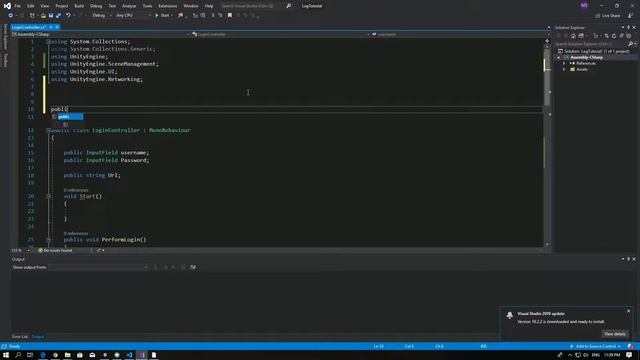Collapse the PerformLogin() method outline
640x360 pixels.
pos(48,240)
